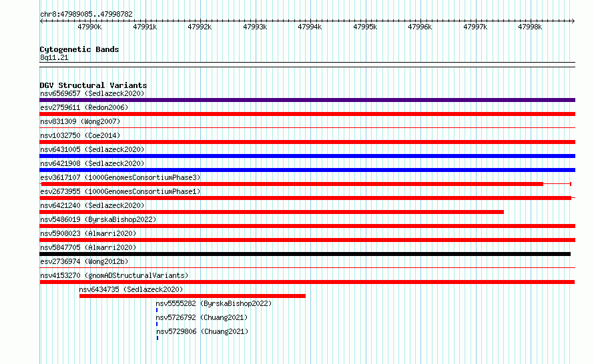The image size is (594, 364).
Task: Click the tiny blue nsv5729806 variant marker
Action: tap(158, 338)
